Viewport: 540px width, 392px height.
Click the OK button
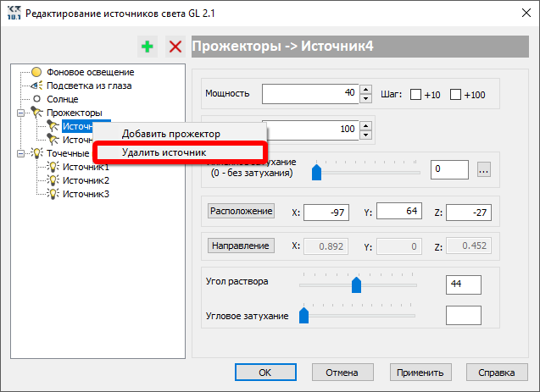265,373
